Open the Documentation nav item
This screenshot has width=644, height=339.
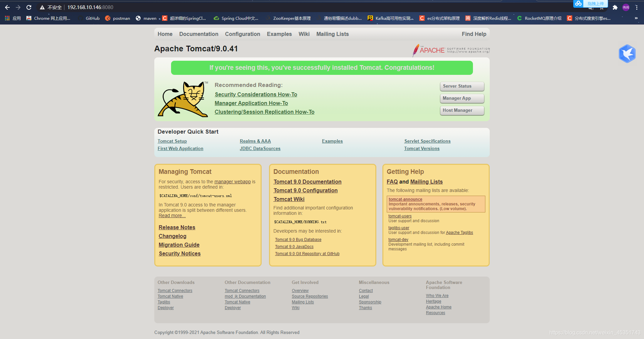(x=199, y=34)
